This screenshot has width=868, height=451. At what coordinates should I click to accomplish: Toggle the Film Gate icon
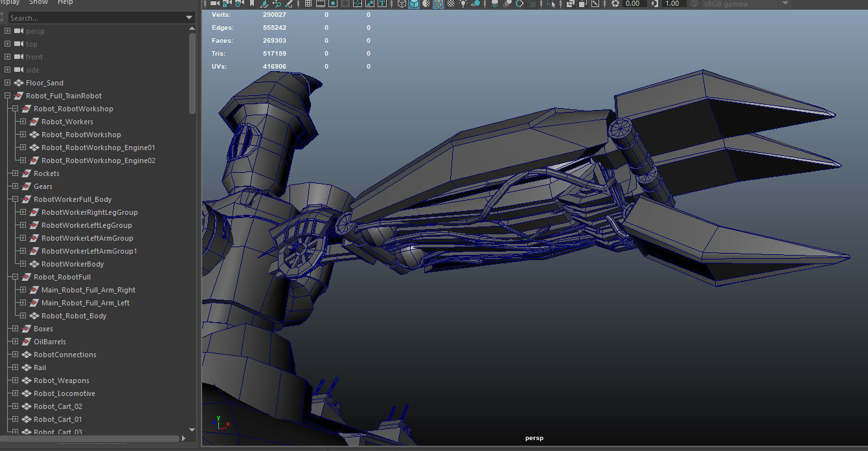coord(321,3)
